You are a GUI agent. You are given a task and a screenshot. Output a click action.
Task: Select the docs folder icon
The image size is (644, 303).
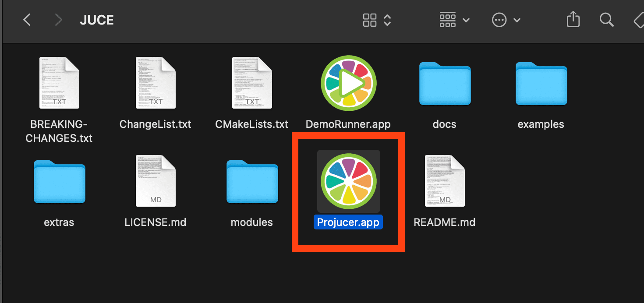click(x=445, y=83)
